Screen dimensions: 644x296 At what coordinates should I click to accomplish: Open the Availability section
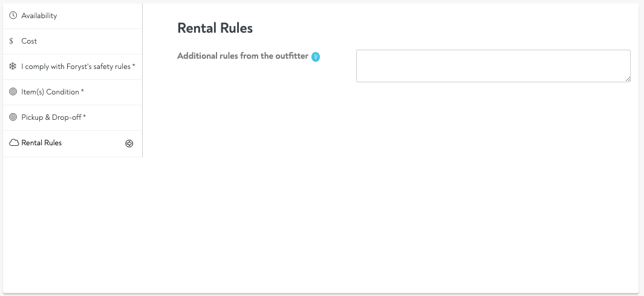coord(39,16)
